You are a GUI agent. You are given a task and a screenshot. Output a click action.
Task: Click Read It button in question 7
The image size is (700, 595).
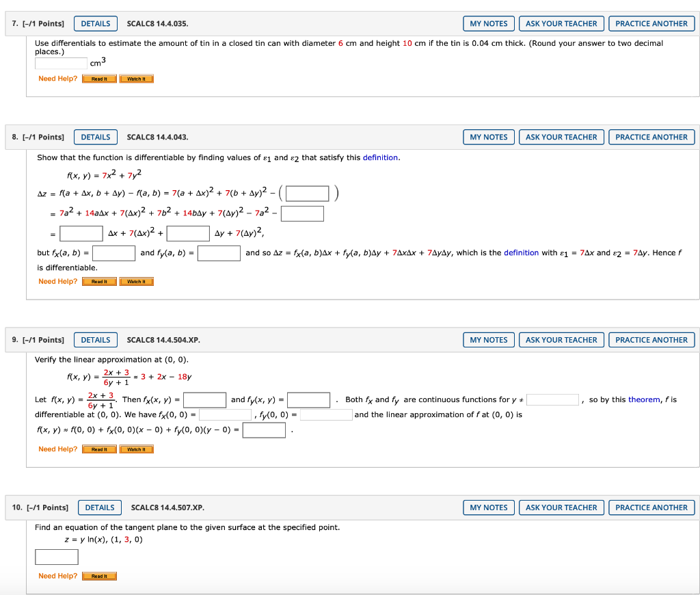pos(99,79)
